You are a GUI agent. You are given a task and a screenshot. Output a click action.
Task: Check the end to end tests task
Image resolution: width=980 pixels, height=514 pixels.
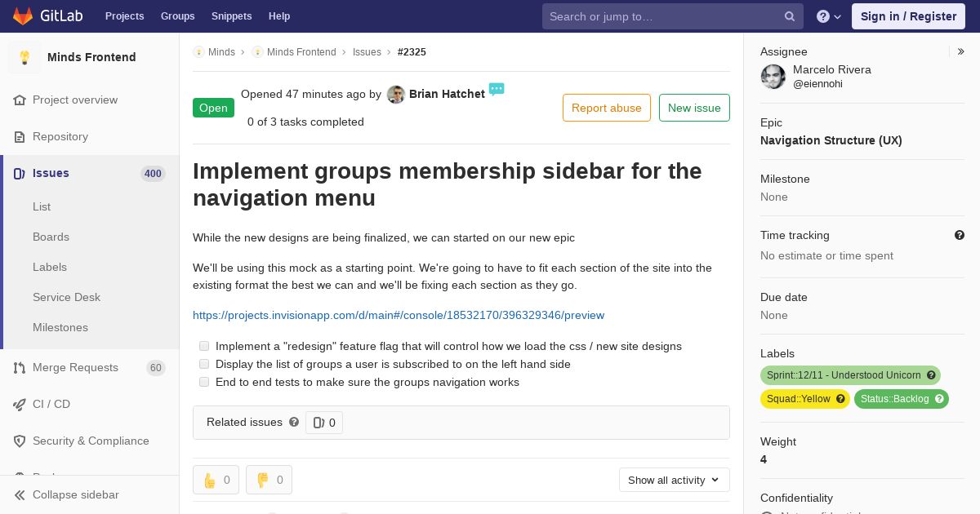pos(204,382)
